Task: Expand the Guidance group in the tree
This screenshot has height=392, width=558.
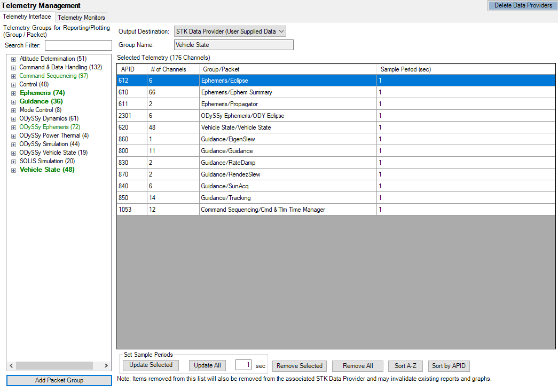Action: [x=13, y=101]
